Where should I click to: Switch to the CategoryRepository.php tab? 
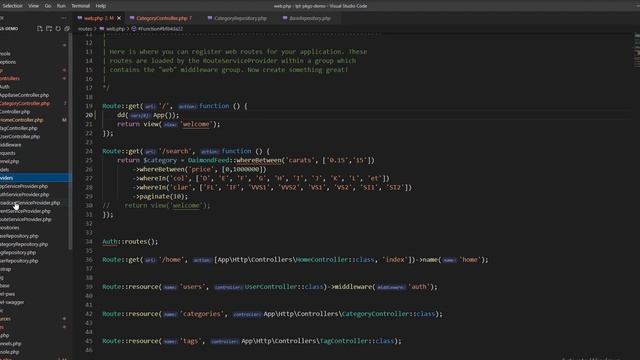coord(240,18)
